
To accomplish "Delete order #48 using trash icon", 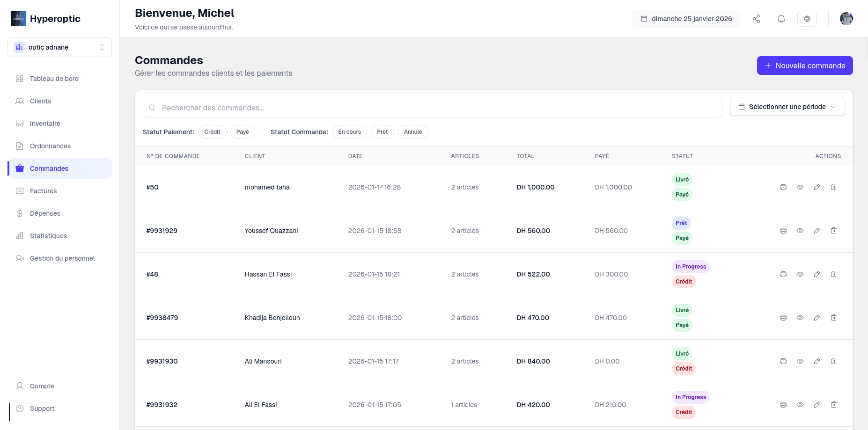I will click(834, 274).
